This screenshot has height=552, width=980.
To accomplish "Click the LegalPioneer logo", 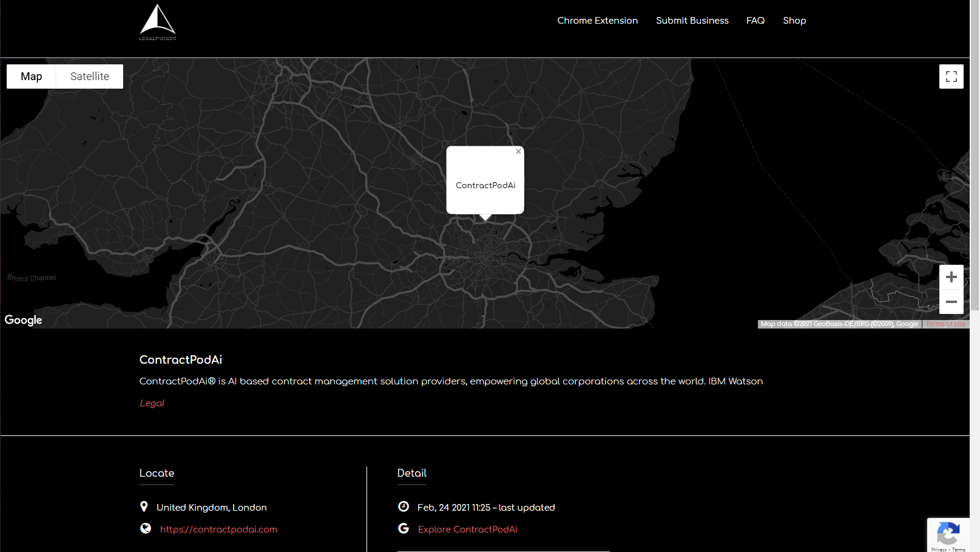I will (x=158, y=22).
